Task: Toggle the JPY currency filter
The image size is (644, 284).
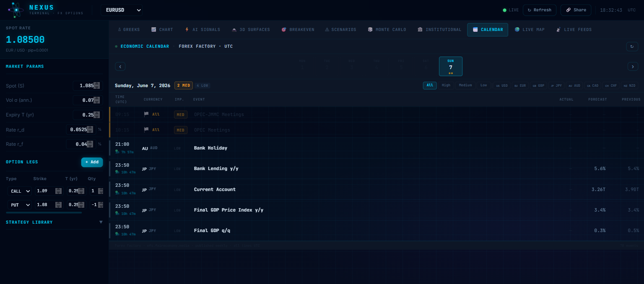Action: [x=556, y=85]
